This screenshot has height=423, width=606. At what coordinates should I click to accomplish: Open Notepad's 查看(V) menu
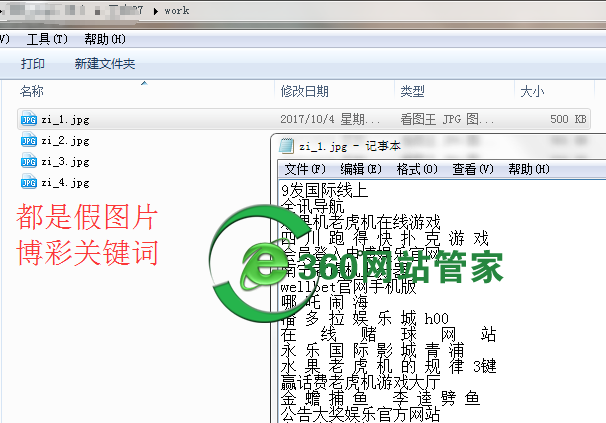click(473, 169)
